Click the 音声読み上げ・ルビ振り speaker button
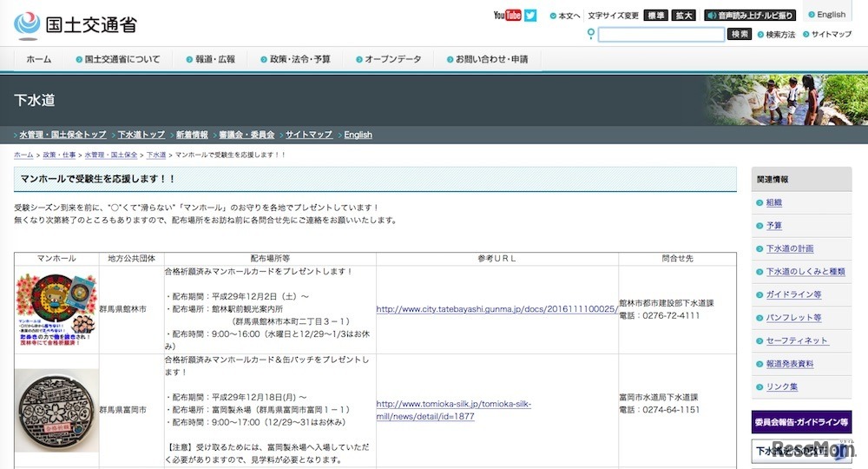The width and height of the screenshot is (868, 469). pyautogui.click(x=750, y=15)
